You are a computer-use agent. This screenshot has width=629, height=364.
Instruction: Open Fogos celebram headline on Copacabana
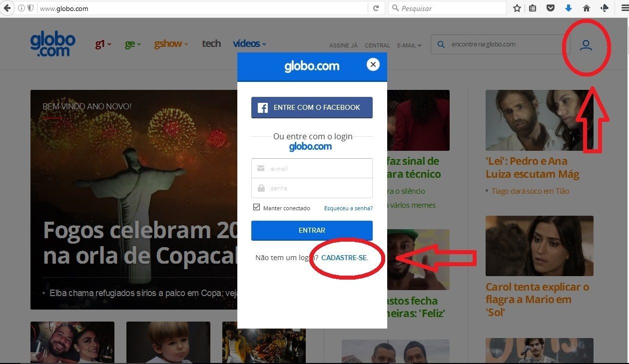140,243
